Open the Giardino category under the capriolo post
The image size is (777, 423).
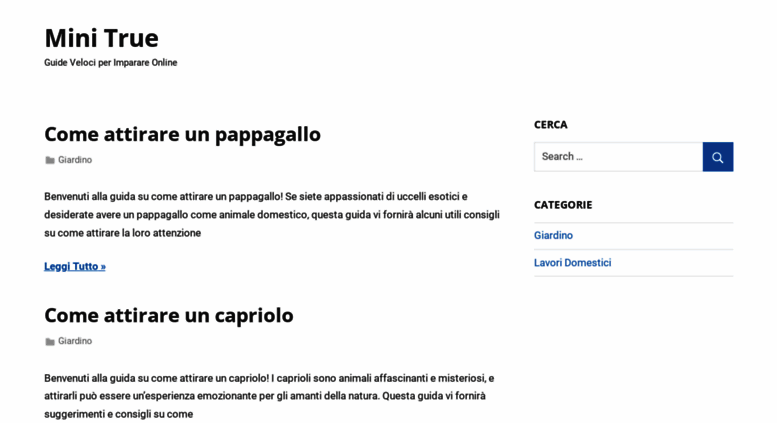(75, 341)
